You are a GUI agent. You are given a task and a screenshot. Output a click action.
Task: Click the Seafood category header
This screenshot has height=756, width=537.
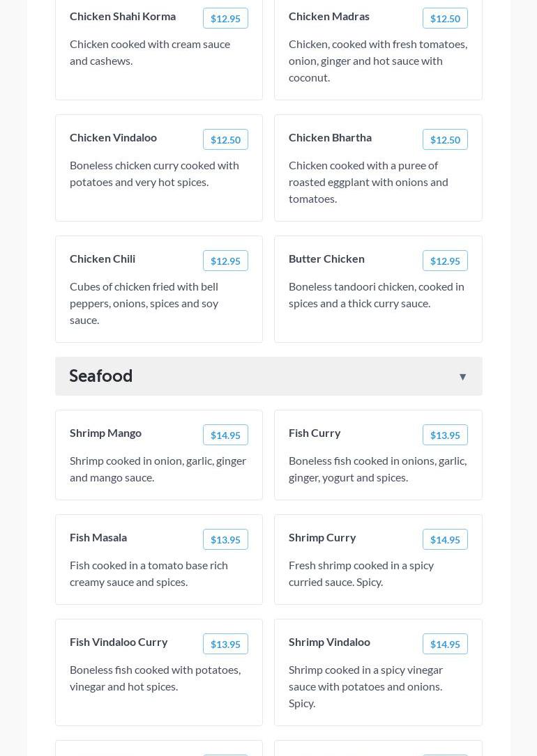101,376
